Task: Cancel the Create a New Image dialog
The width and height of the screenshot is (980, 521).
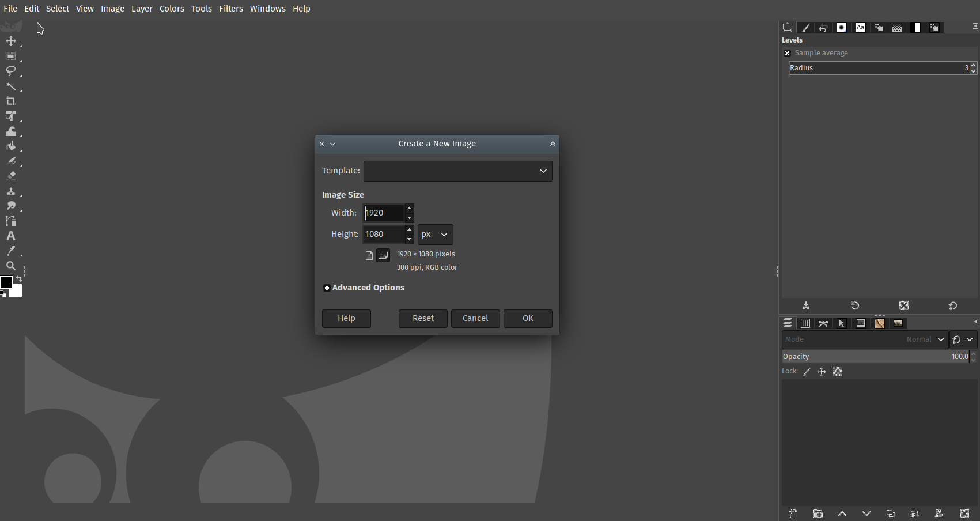Action: [475, 319]
